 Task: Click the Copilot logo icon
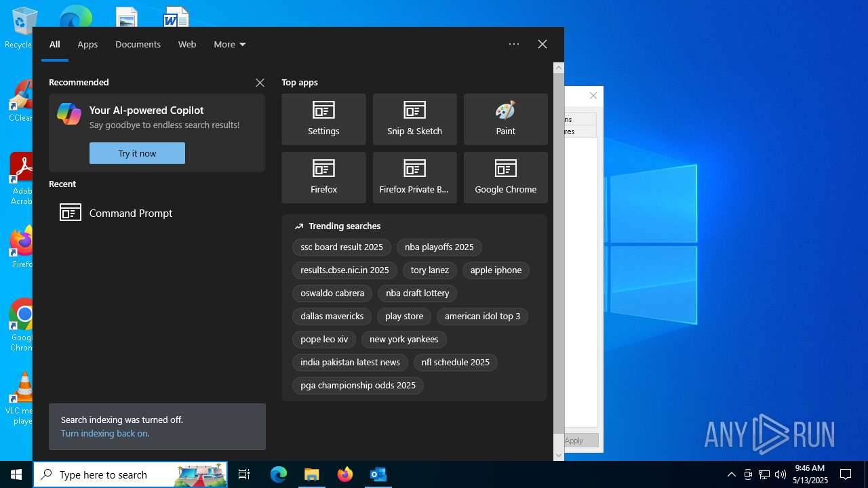(69, 114)
